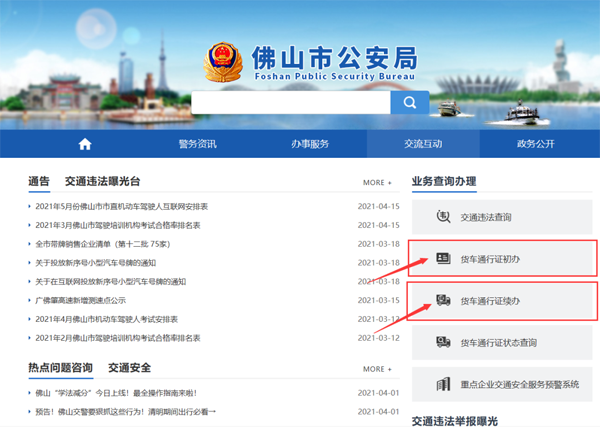The image size is (600, 428).
Task: Open the 全市常牌销售企业清单 notice
Action: tap(105, 244)
